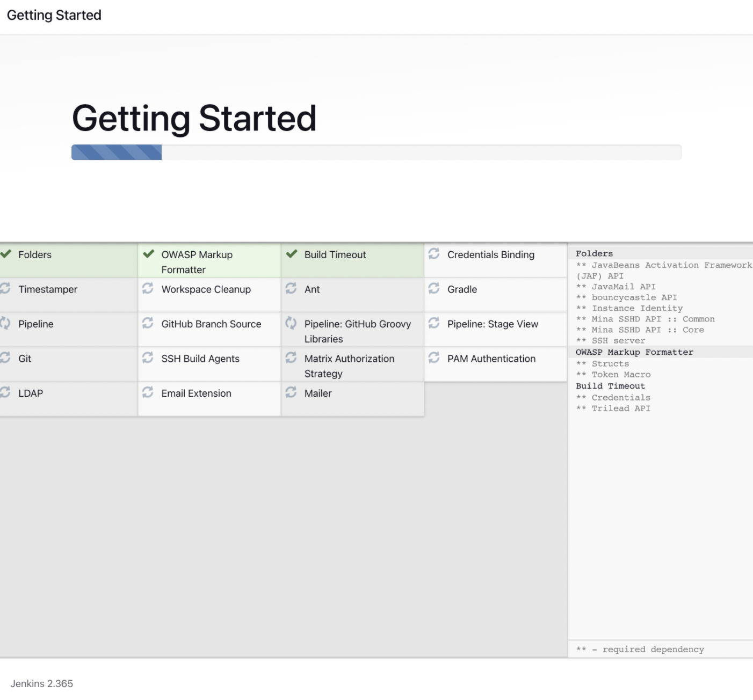Screen dimensions: 753x700
Task: Click the sync icon beside Mailer
Action: pyautogui.click(x=291, y=392)
